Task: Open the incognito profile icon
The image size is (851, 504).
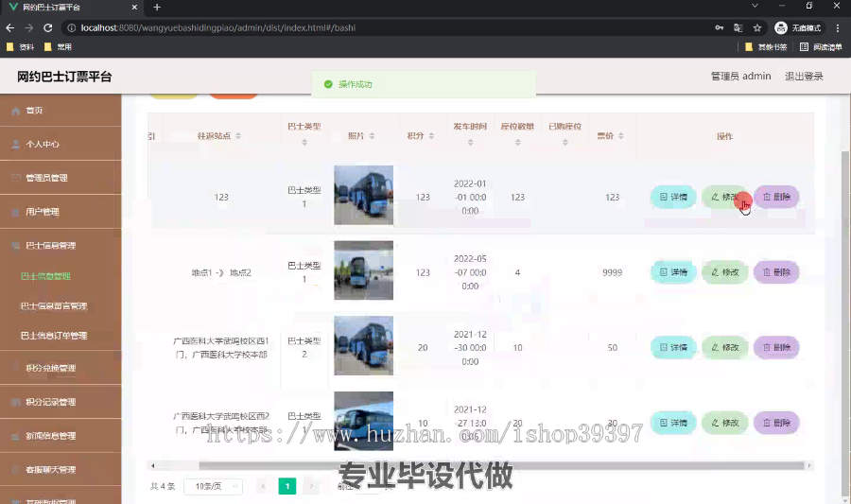Action: tap(797, 27)
